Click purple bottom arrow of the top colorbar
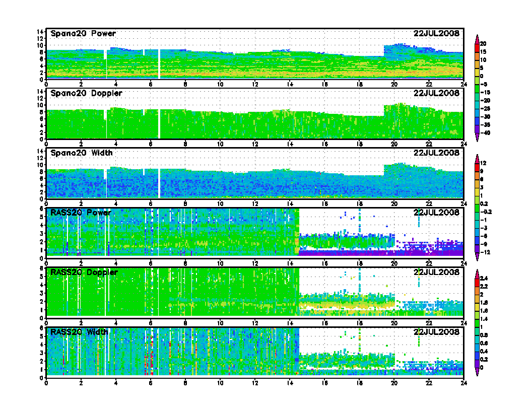Screen dimensions: 532x411 click(477, 138)
